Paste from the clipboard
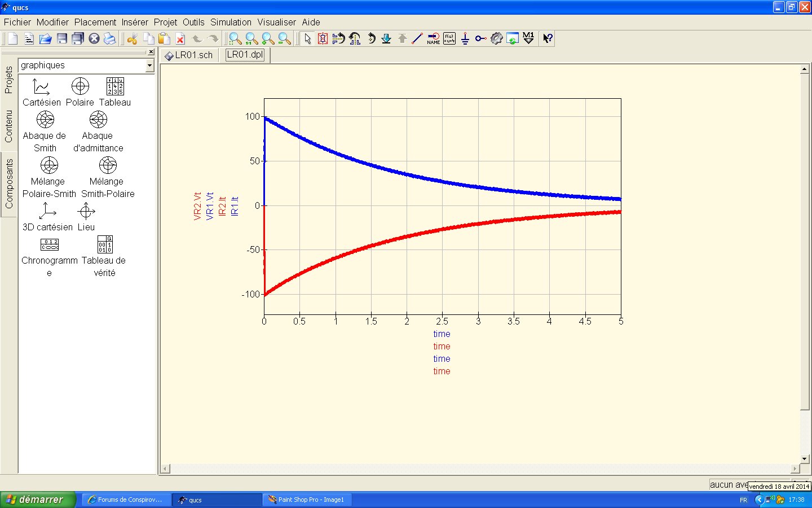This screenshot has width=812, height=508. pyautogui.click(x=164, y=38)
